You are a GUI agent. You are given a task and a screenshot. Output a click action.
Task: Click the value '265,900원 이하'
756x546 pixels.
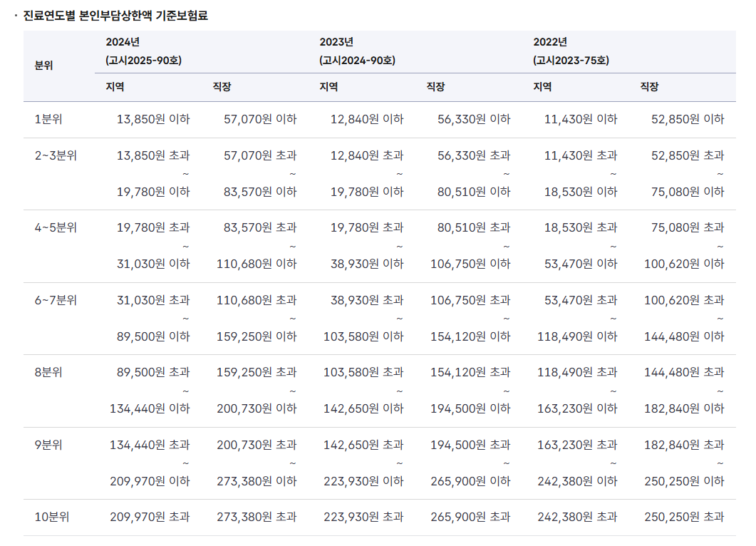pos(470,481)
